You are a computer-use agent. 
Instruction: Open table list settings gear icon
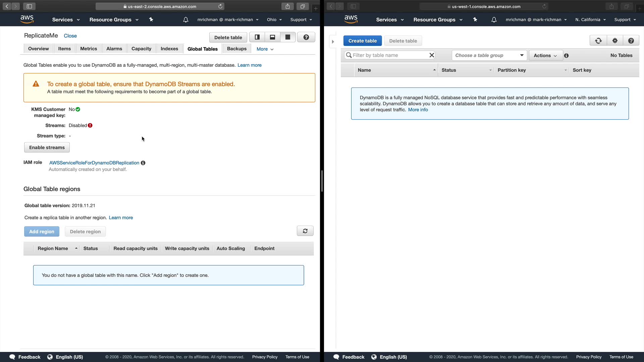[615, 41]
